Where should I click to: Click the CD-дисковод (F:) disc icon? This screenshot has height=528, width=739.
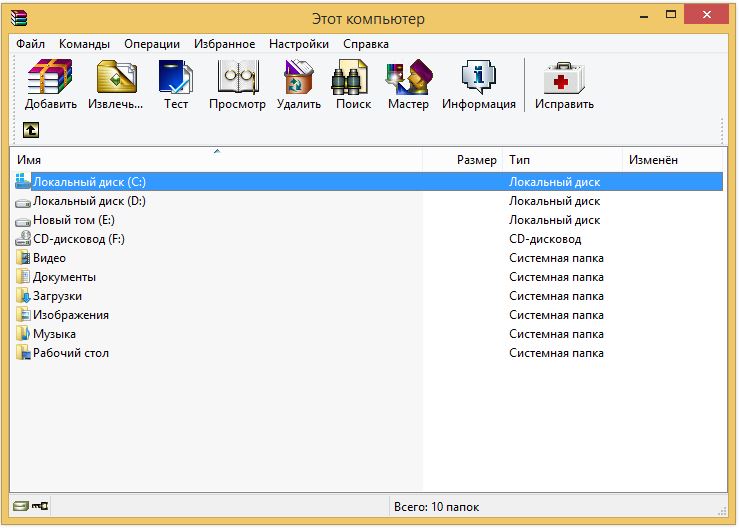pyautogui.click(x=23, y=239)
